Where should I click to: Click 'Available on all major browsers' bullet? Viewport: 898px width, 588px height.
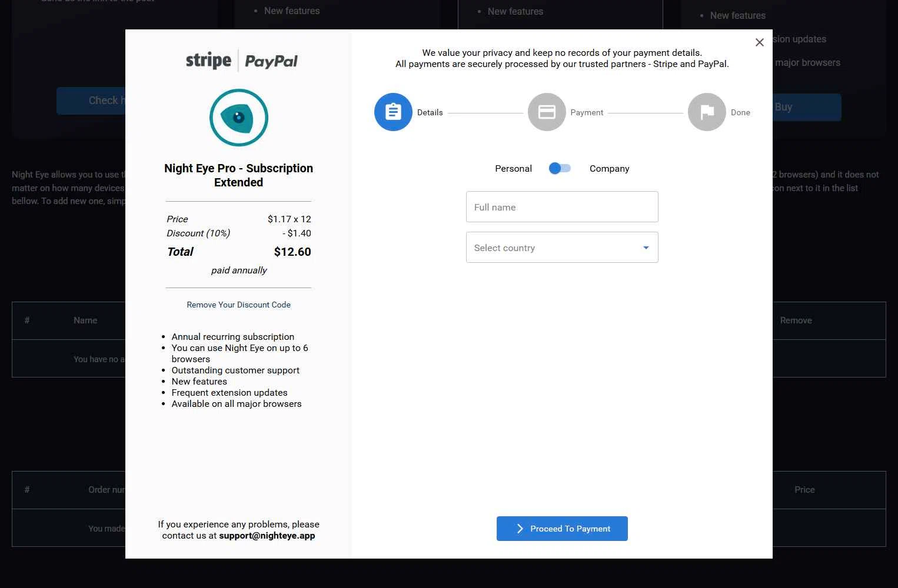pyautogui.click(x=237, y=404)
